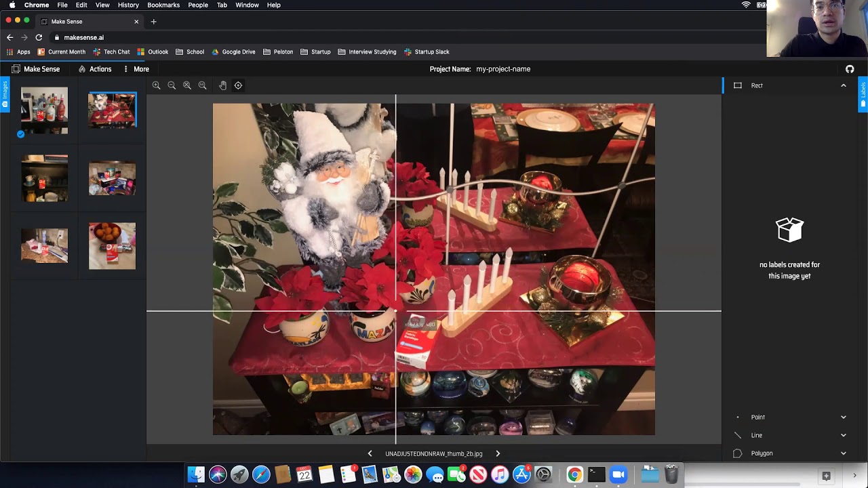Screen dimensions: 868x488
Task: Click the Current Month bookmark
Action: 62,52
